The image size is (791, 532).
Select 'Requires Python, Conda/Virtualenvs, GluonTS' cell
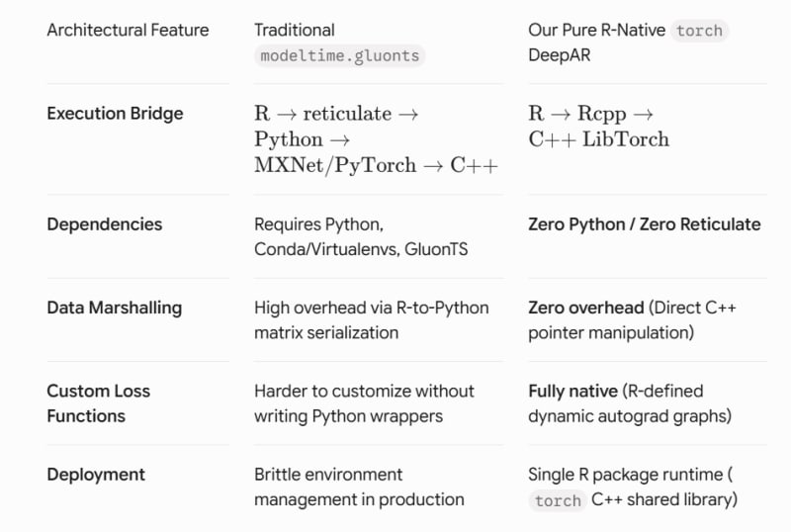pos(361,236)
